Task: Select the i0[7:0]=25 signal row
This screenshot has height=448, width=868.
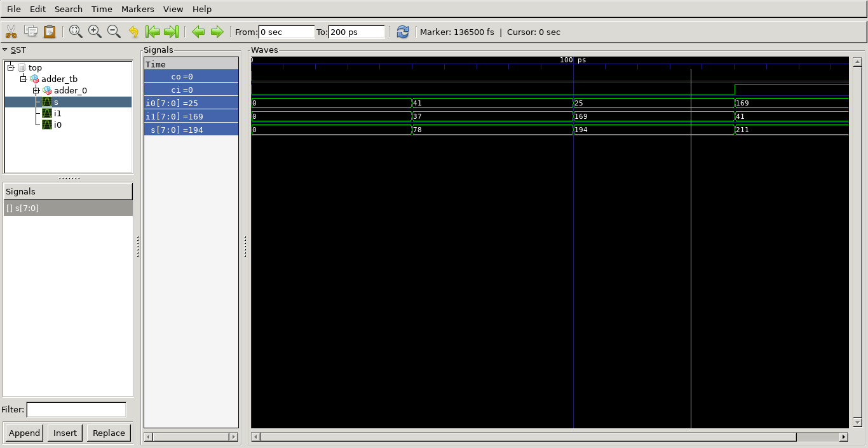Action: [191, 103]
